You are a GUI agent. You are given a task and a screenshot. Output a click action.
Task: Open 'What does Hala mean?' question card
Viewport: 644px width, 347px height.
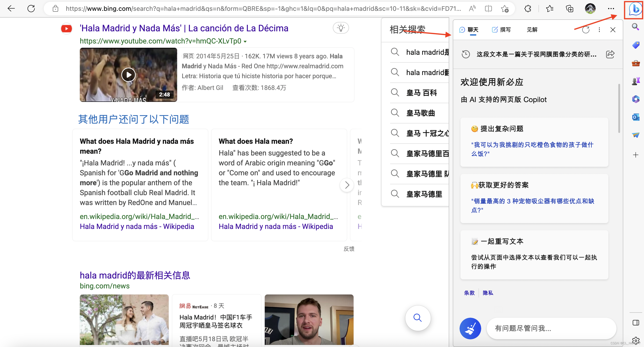[279, 185]
